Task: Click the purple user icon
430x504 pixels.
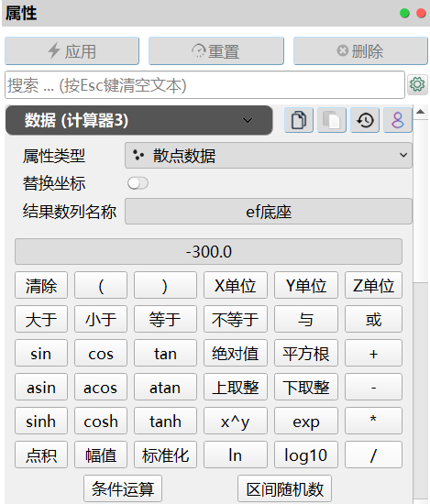Action: tap(398, 120)
